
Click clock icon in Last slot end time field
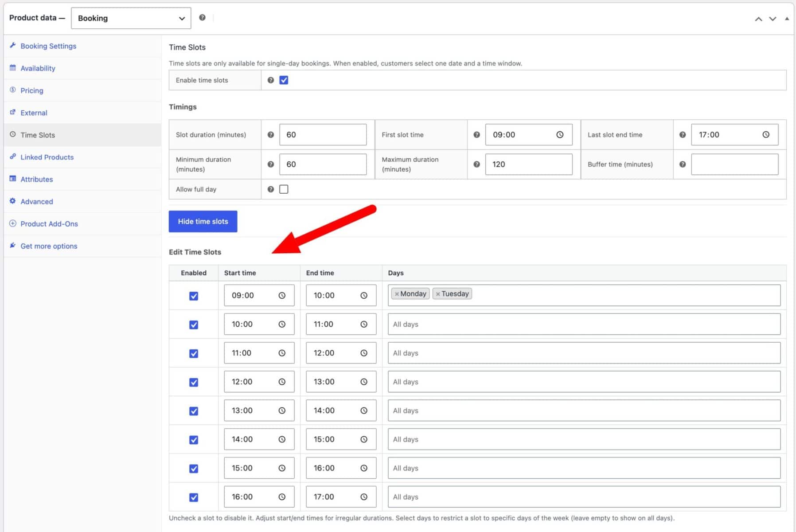[x=766, y=135]
